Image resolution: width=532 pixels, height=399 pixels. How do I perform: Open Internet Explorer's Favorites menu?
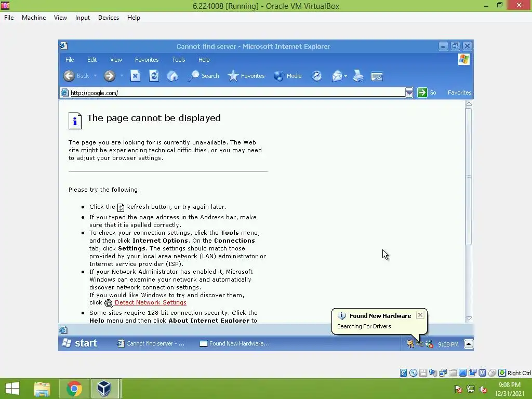tap(147, 60)
